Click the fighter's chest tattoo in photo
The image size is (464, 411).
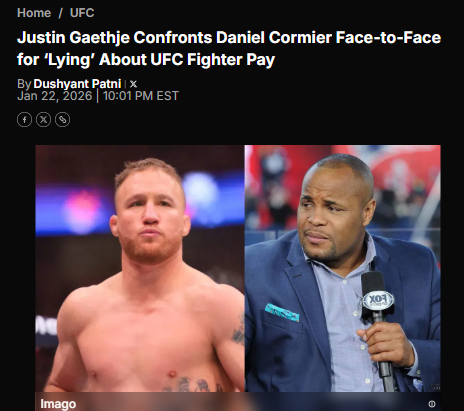(x=190, y=384)
